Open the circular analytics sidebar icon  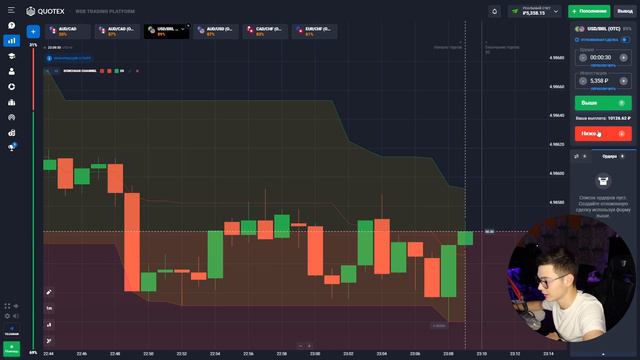pos(11,87)
